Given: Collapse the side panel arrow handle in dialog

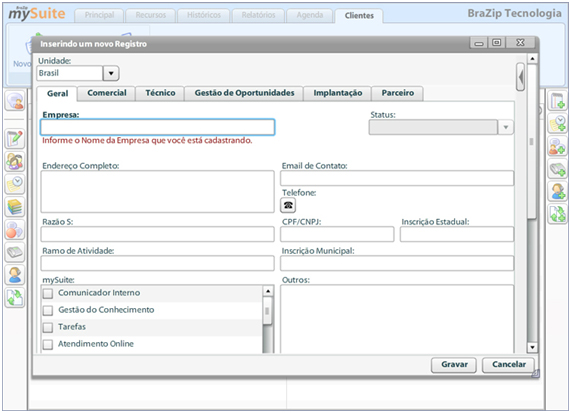Looking at the screenshot, I should coord(521,77).
